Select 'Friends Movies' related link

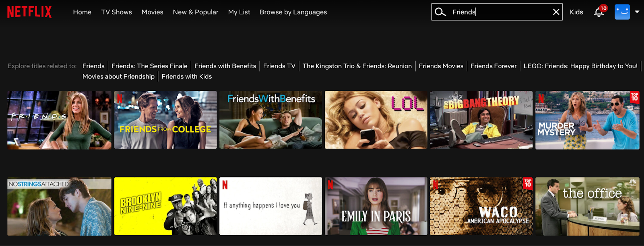tap(441, 66)
